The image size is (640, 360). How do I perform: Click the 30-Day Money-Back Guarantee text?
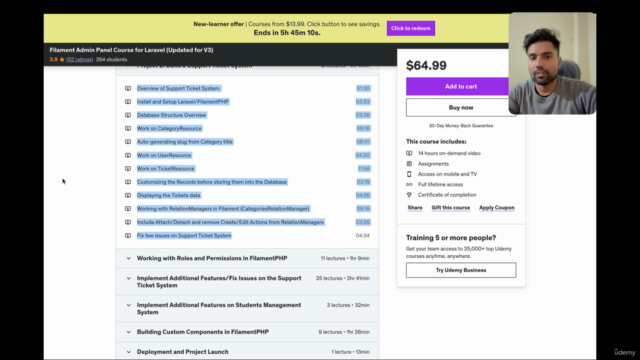coord(461,126)
